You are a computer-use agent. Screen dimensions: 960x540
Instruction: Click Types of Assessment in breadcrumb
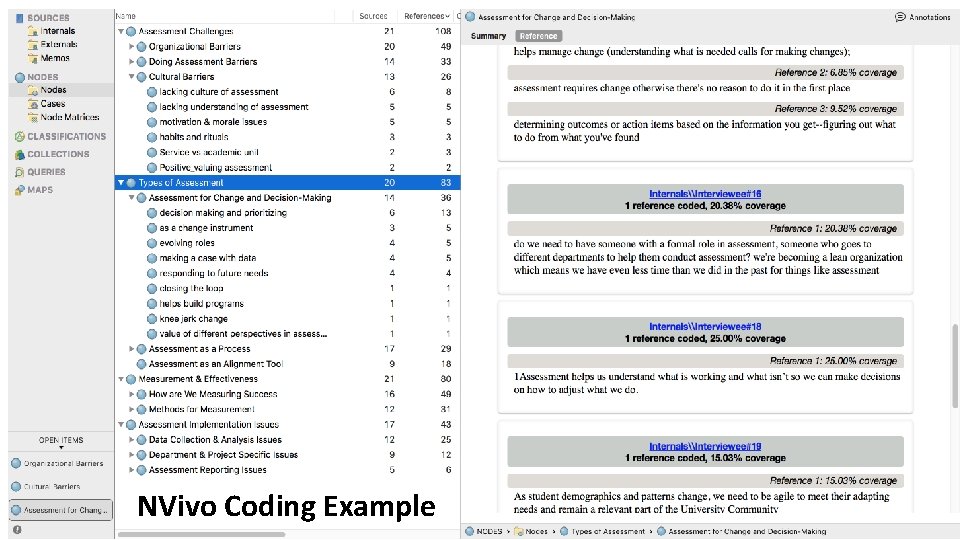[x=607, y=531]
